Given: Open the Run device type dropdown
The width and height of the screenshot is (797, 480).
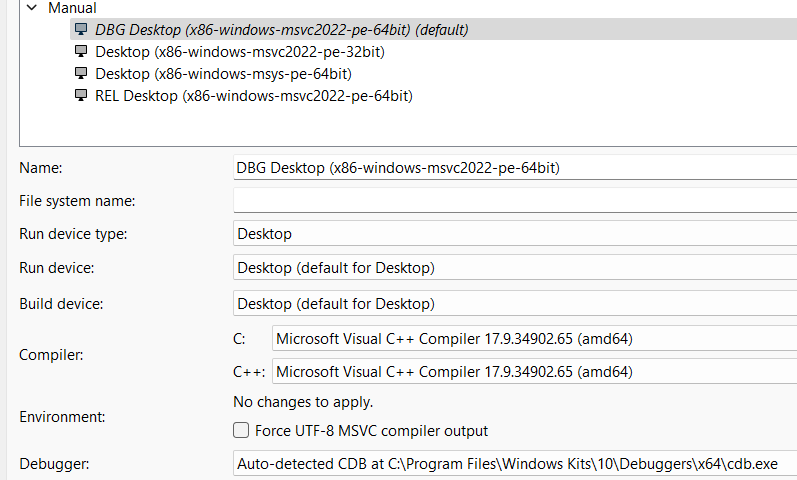Looking at the screenshot, I should pyautogui.click(x=514, y=234).
